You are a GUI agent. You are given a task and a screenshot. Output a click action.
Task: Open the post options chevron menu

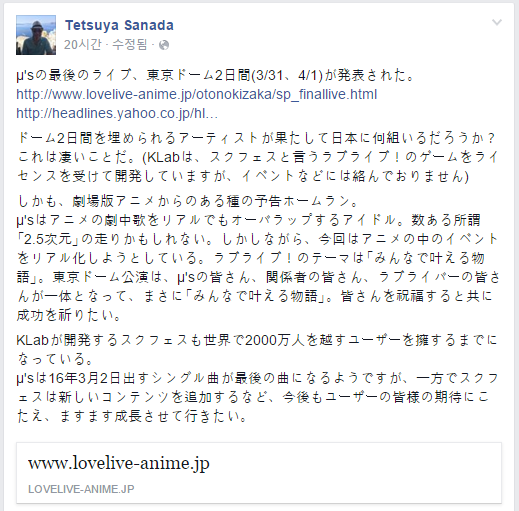pos(497,22)
